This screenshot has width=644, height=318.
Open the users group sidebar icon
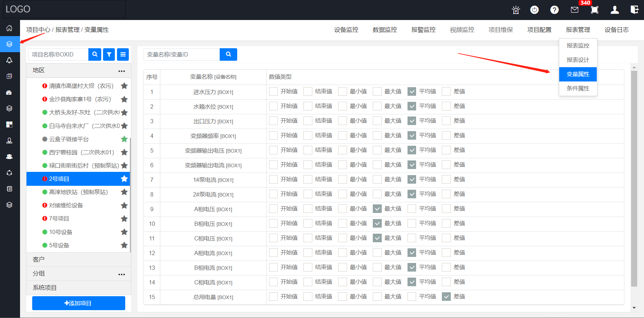pos(10,156)
